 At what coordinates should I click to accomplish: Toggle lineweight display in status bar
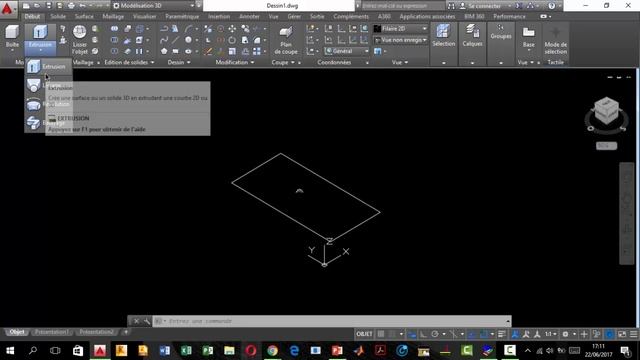[x=502, y=334]
